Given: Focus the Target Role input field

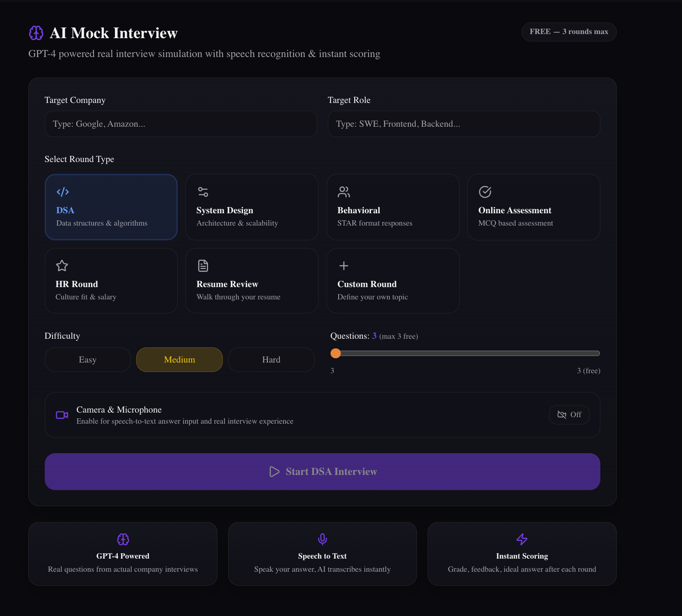Looking at the screenshot, I should point(464,124).
